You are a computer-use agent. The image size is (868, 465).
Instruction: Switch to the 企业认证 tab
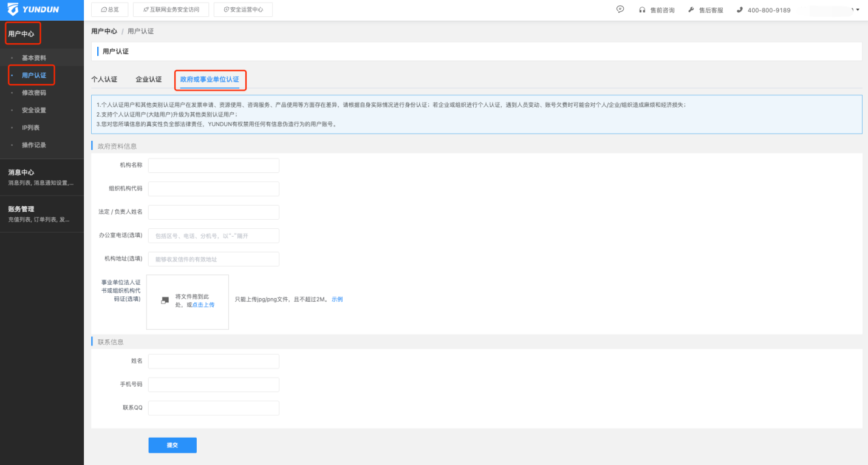pos(148,80)
